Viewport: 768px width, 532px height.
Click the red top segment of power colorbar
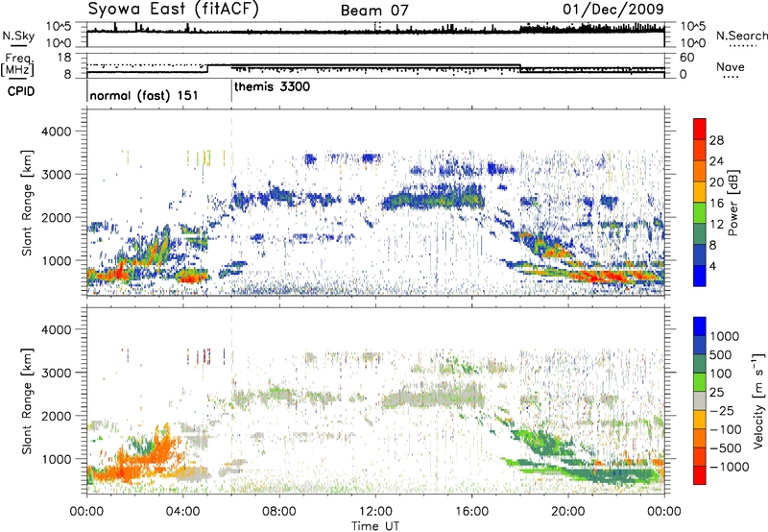click(x=700, y=130)
